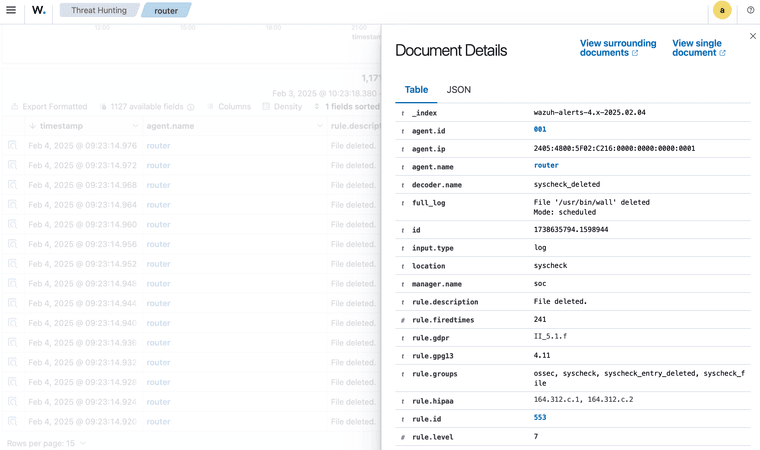Click Export Formatted button
760x450 pixels.
(49, 107)
